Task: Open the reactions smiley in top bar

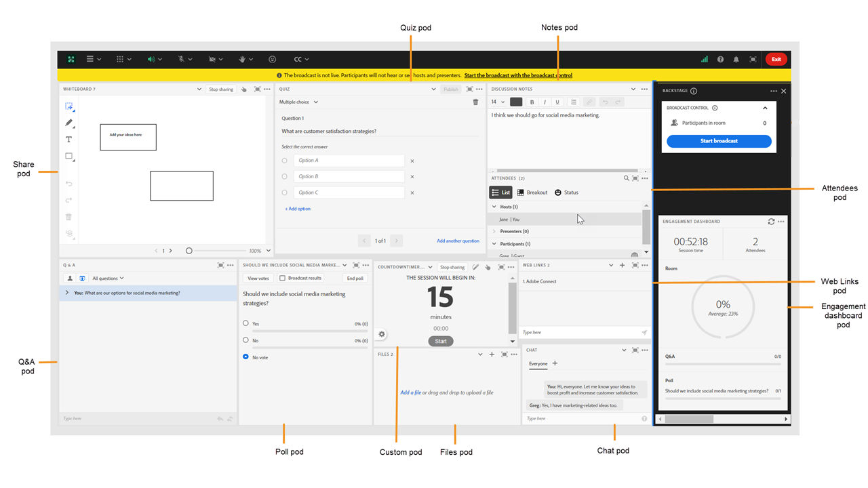Action: [273, 59]
